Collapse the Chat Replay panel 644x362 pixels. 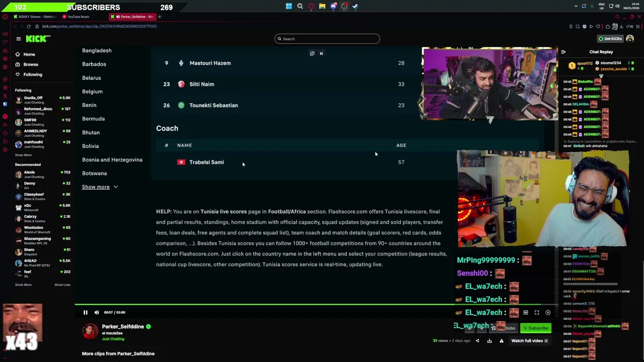coord(563,52)
